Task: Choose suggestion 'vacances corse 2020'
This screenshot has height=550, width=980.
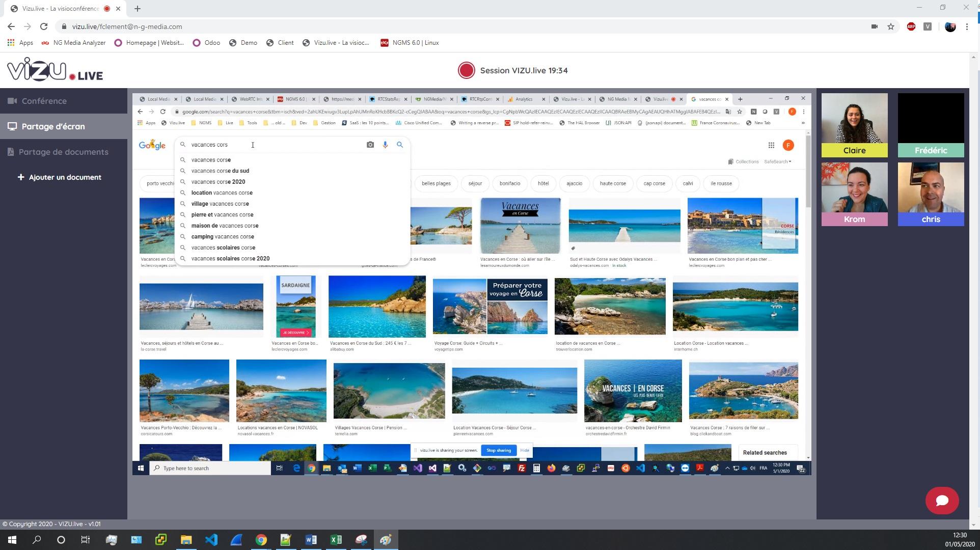Action: (292, 182)
